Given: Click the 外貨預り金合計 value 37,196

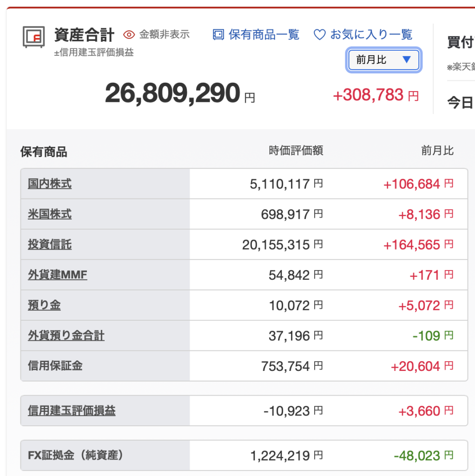Looking at the screenshot, I should [x=289, y=336].
